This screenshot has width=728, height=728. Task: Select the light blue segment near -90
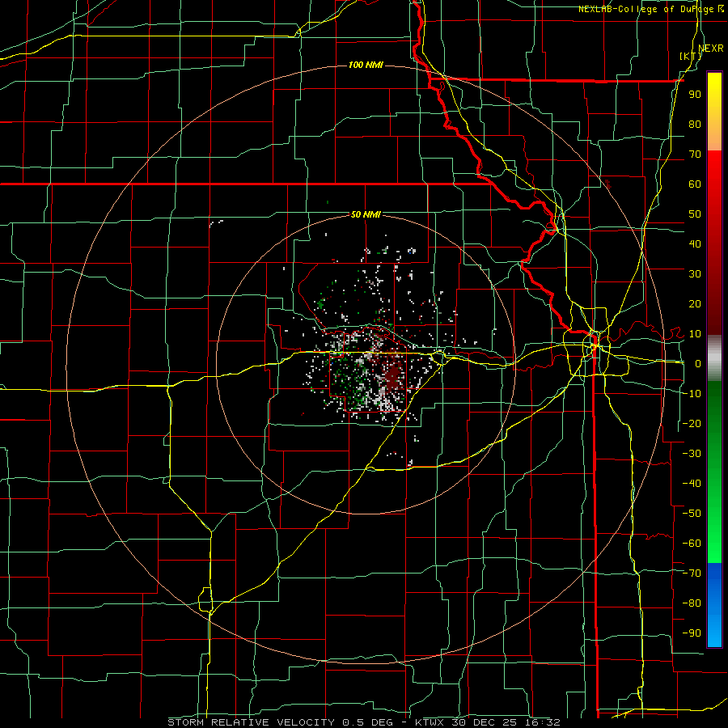pyautogui.click(x=714, y=629)
